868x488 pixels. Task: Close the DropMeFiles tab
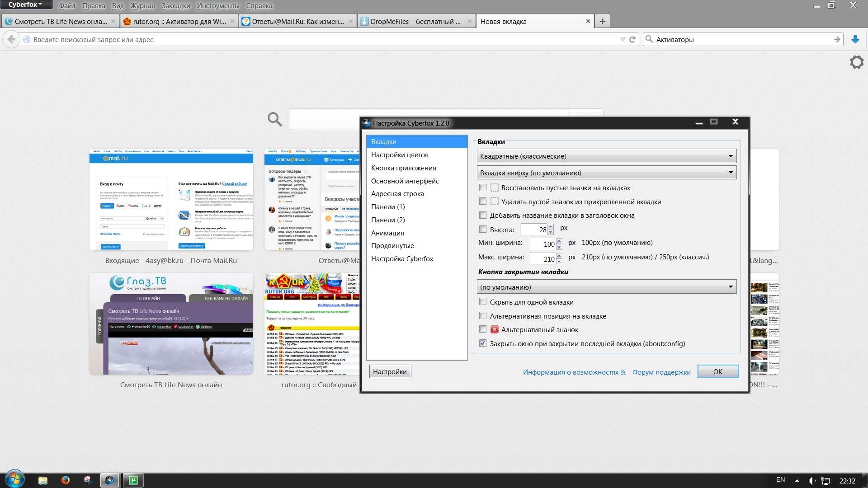coord(469,21)
